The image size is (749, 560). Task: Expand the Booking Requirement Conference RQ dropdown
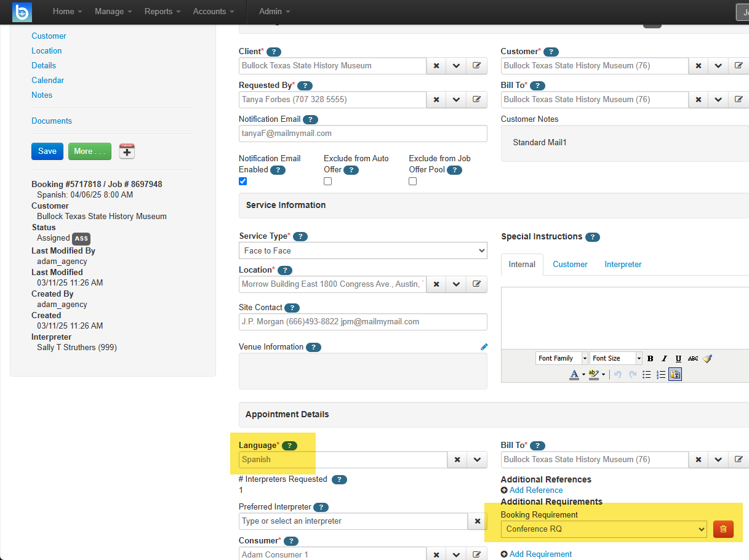click(604, 529)
